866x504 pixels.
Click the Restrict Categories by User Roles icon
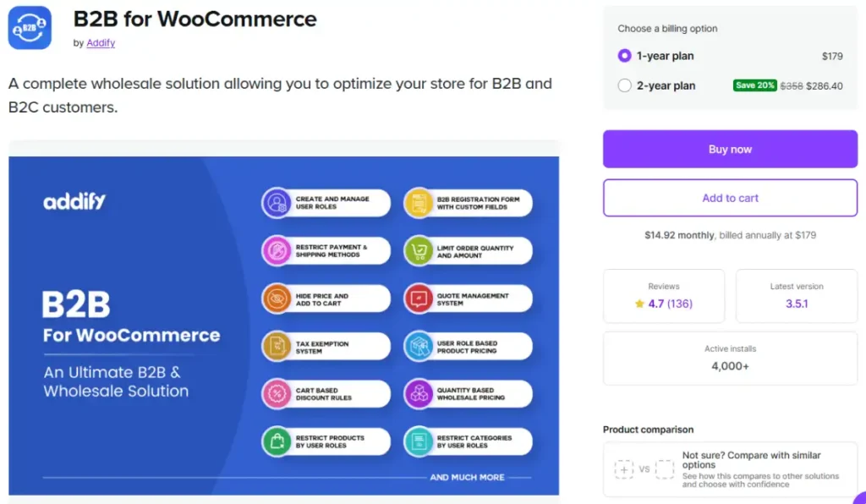418,441
